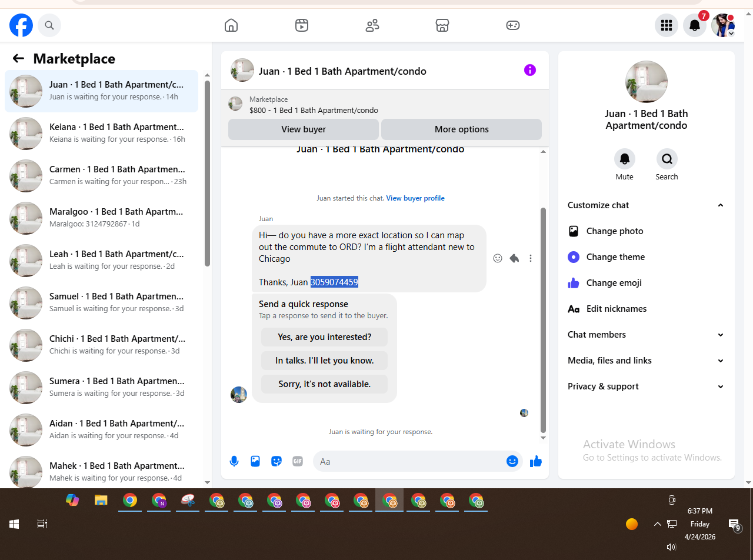Viewport: 753px width, 560px height.
Task: Mute this chat with the bell icon
Action: coord(625,159)
